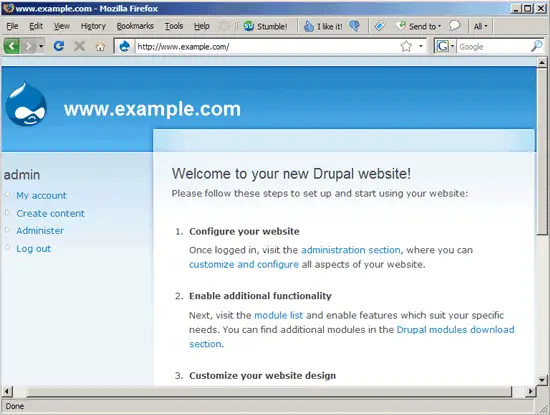This screenshot has width=550, height=415.
Task: Go to the Home page icon
Action: 100,46
